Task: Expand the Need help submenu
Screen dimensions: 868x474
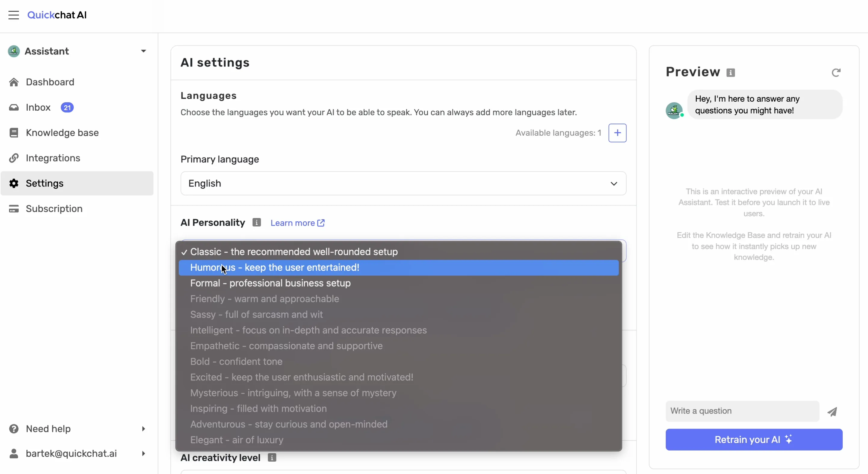Action: click(143, 429)
